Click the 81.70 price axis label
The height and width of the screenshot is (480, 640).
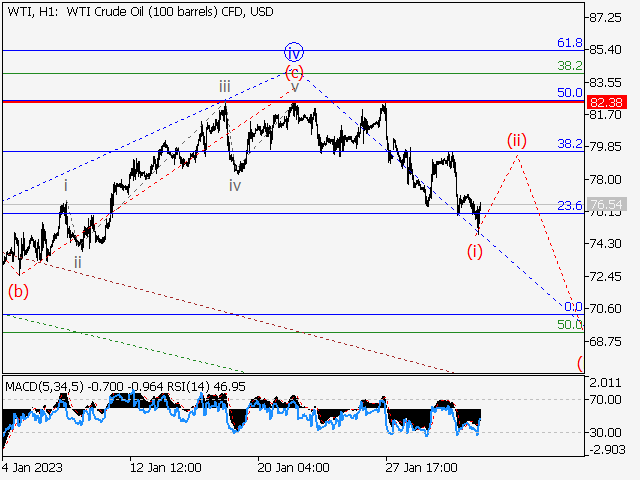606,115
